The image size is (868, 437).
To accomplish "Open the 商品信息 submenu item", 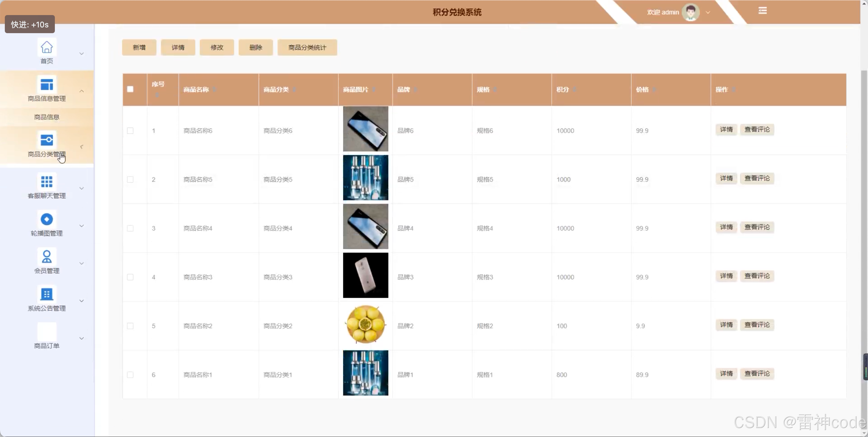I will coord(46,117).
